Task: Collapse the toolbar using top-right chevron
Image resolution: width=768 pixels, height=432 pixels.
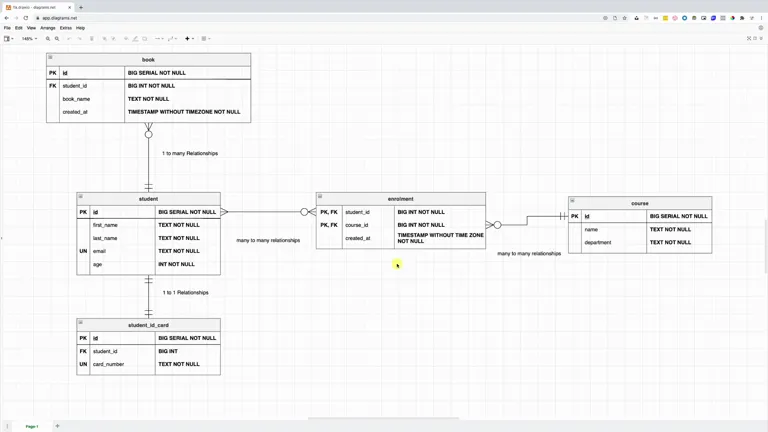Action: (761, 38)
